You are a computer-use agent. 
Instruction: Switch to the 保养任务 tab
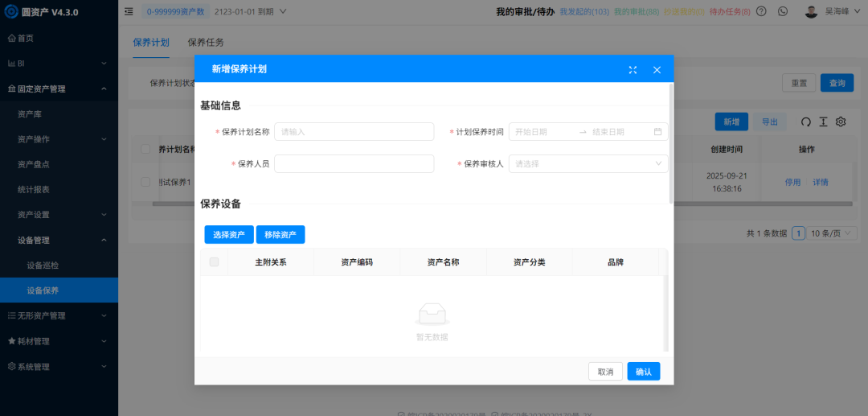click(206, 43)
